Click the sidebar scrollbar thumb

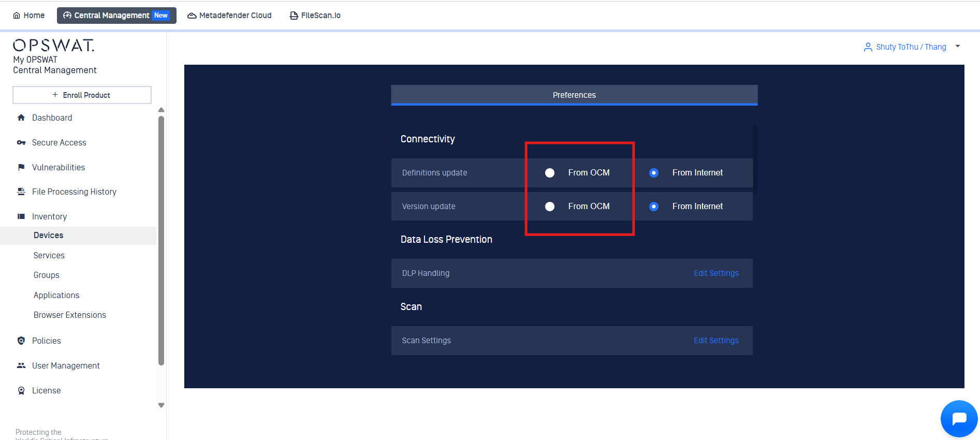coord(161,241)
